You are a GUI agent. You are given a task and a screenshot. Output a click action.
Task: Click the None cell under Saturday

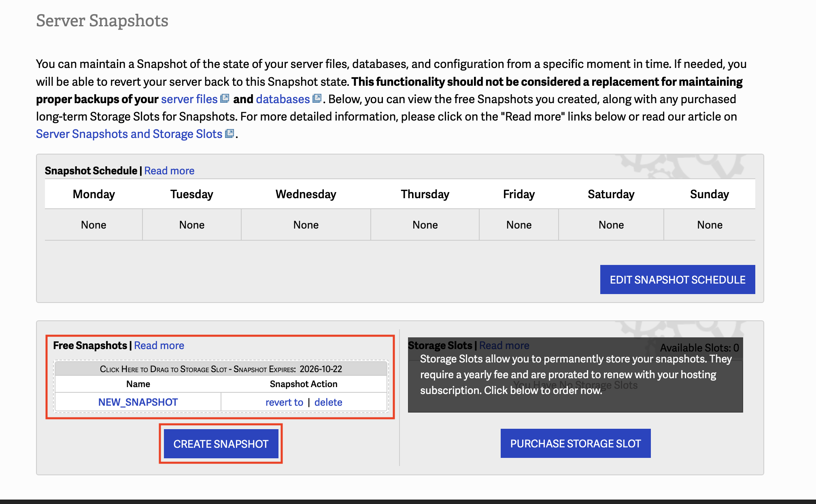611,225
